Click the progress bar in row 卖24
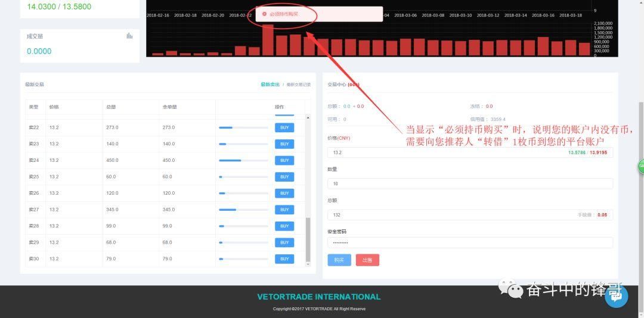Image resolution: width=644 pixels, height=318 pixels. [x=243, y=160]
